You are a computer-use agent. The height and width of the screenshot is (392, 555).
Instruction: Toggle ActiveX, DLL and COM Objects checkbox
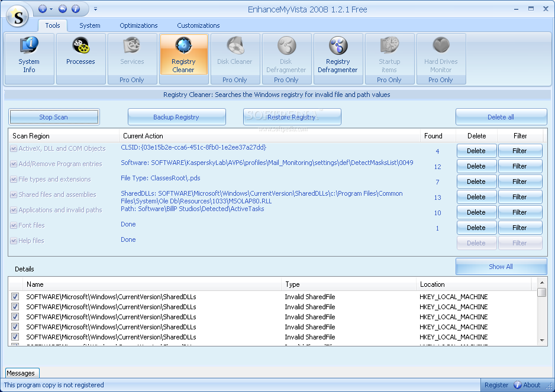(14, 148)
